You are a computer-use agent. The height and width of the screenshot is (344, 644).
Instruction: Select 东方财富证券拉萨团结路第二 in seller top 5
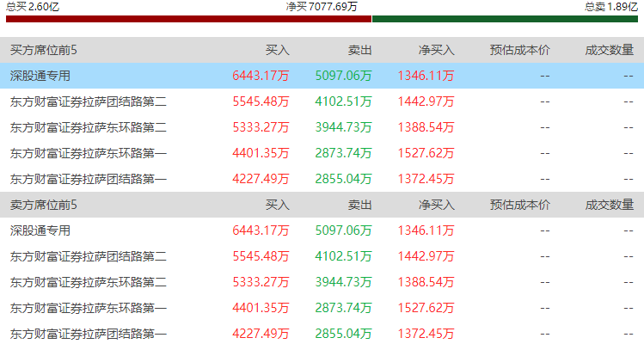pyautogui.click(x=89, y=256)
